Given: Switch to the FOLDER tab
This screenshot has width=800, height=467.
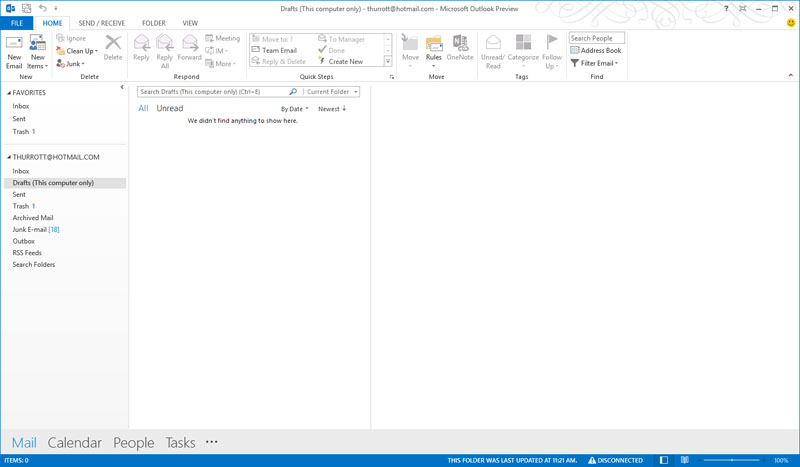Looking at the screenshot, I should click(x=154, y=23).
